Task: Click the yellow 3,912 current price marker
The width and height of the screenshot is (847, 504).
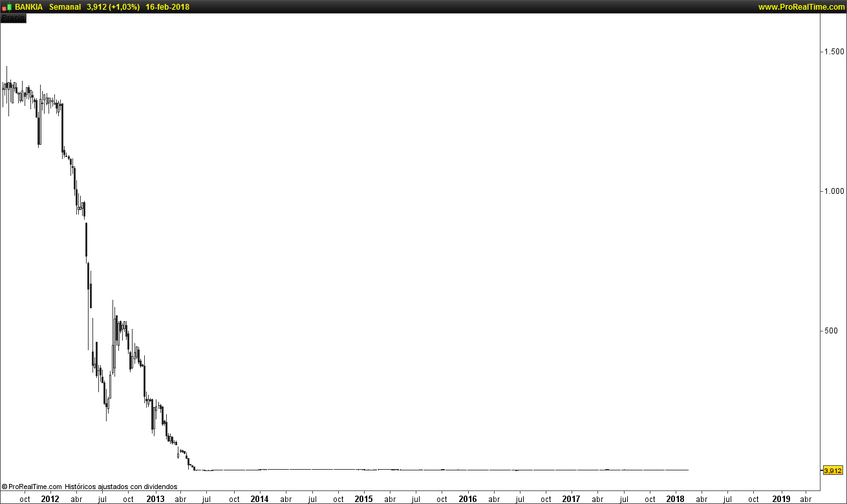Action: coord(833,470)
